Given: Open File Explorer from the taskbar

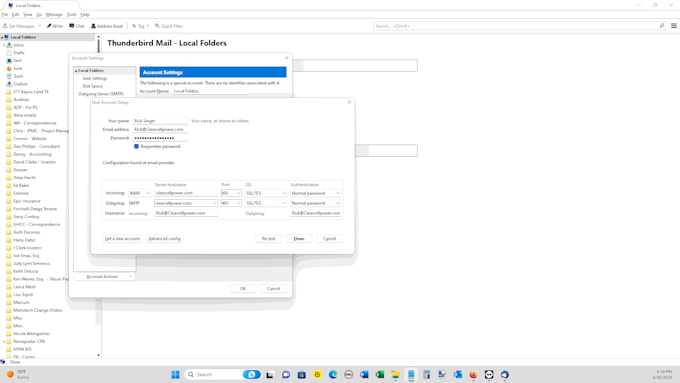Looking at the screenshot, I should [x=395, y=375].
